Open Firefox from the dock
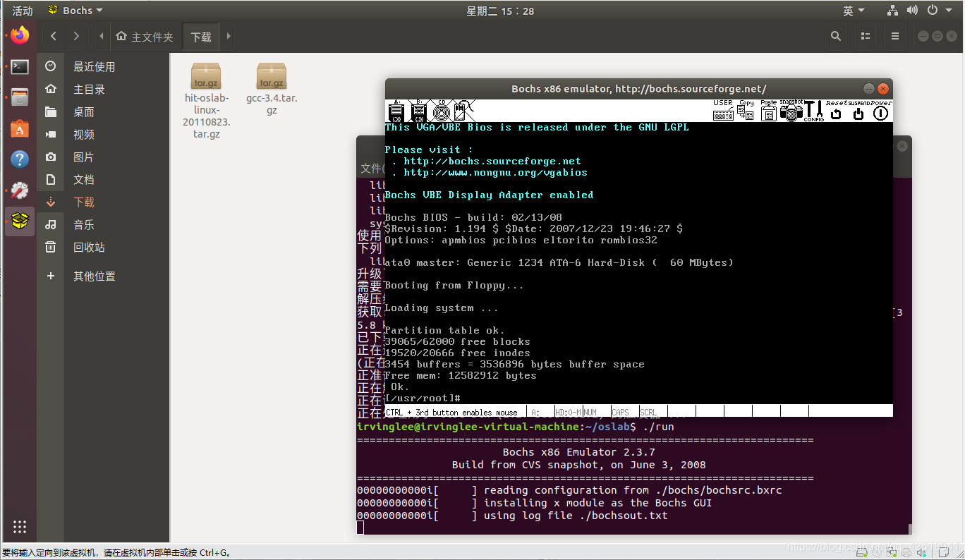This screenshot has height=560, width=965. [x=20, y=35]
